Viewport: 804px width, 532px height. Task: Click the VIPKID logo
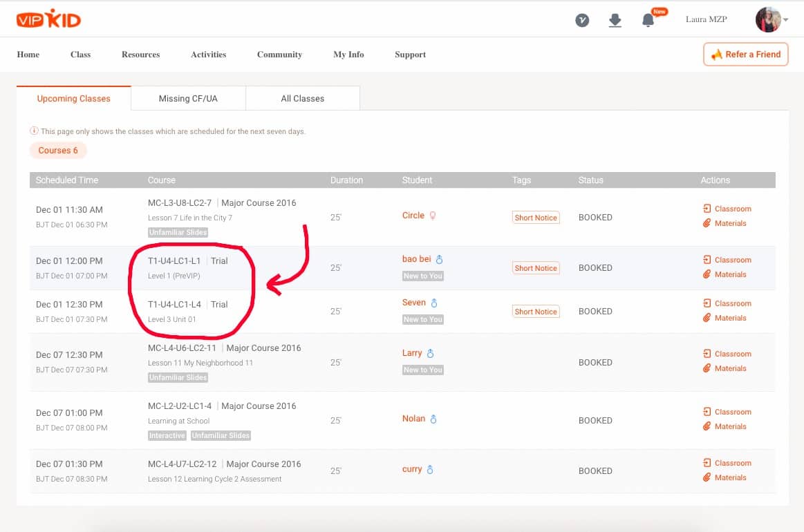(48, 20)
